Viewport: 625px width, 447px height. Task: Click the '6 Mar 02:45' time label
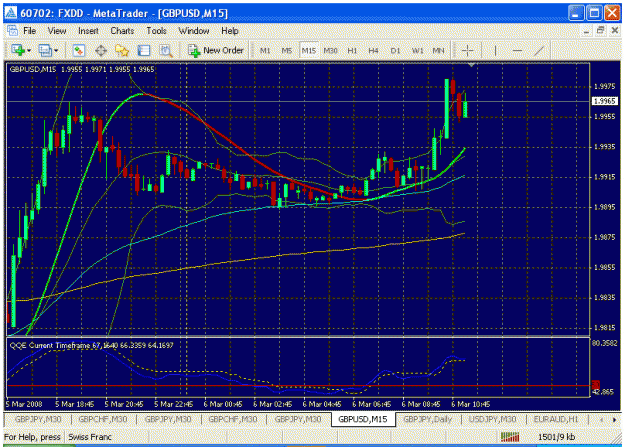click(x=273, y=404)
